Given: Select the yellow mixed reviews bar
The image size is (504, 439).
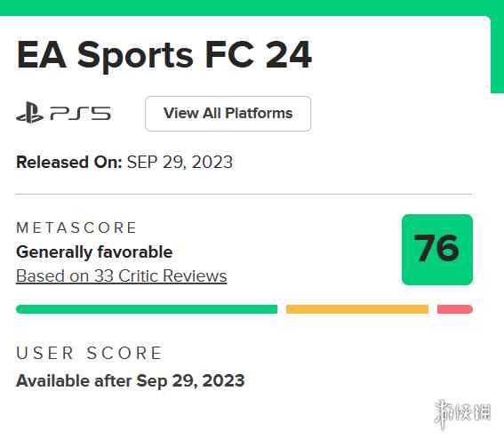Looking at the screenshot, I should 357,309.
